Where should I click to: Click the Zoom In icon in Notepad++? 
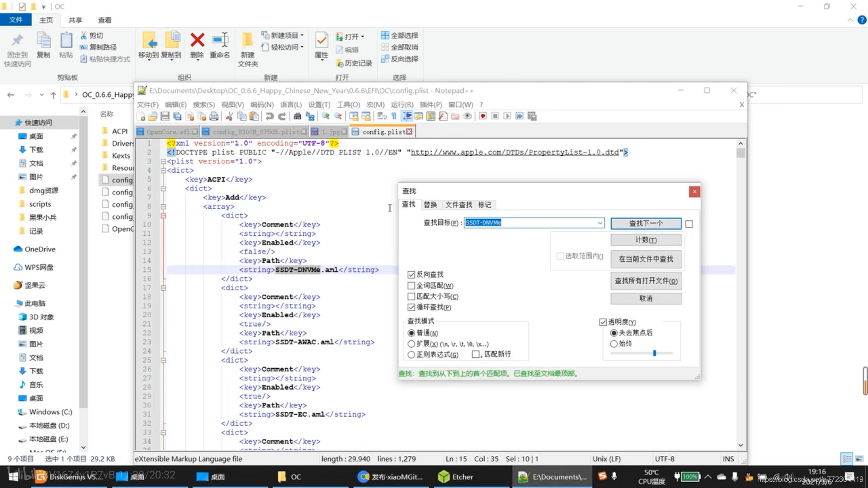[325, 117]
